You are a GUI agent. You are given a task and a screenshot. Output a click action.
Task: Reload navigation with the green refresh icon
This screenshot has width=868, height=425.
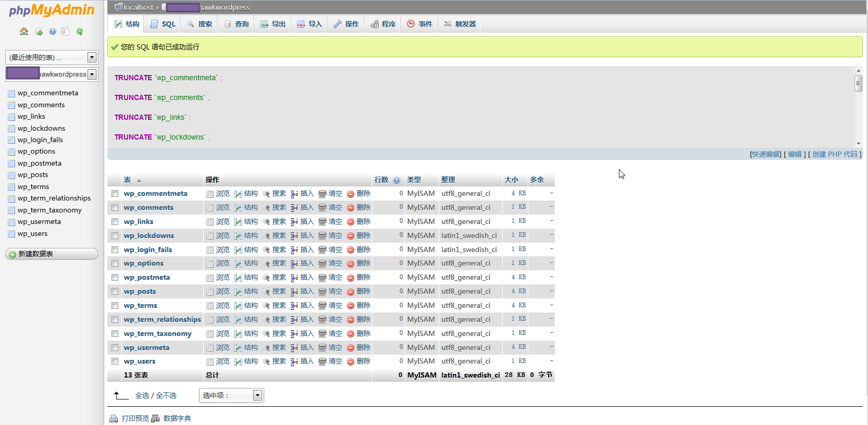coord(80,32)
